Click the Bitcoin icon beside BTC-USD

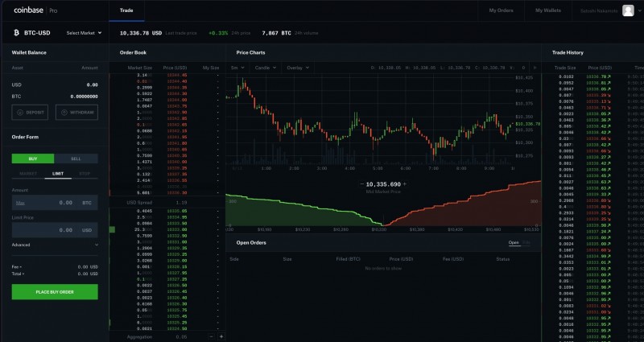[16, 33]
